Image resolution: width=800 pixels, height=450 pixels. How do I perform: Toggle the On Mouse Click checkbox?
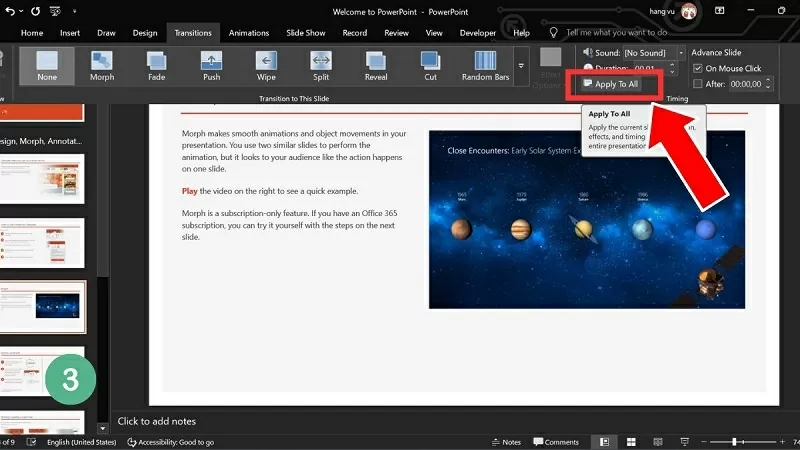point(698,68)
